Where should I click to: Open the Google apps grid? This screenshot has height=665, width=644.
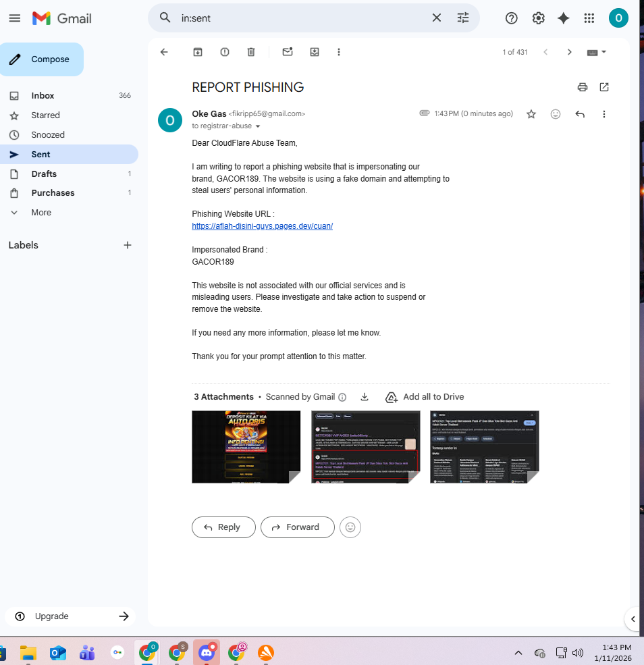point(589,18)
